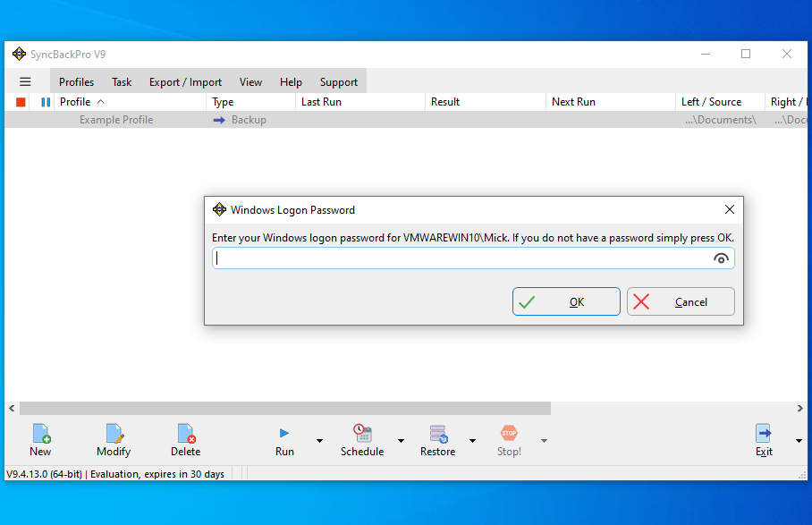
Task: Expand the Stop! dropdown arrow
Action: coord(544,441)
